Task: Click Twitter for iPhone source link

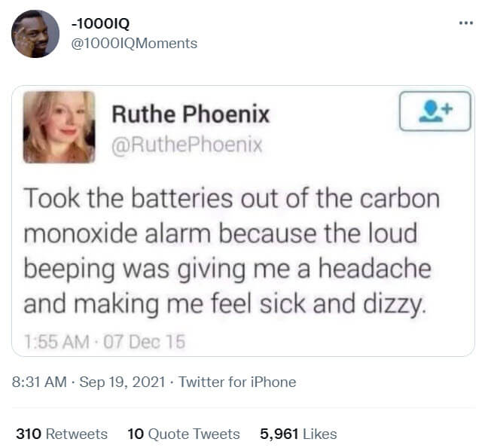Action: point(237,382)
